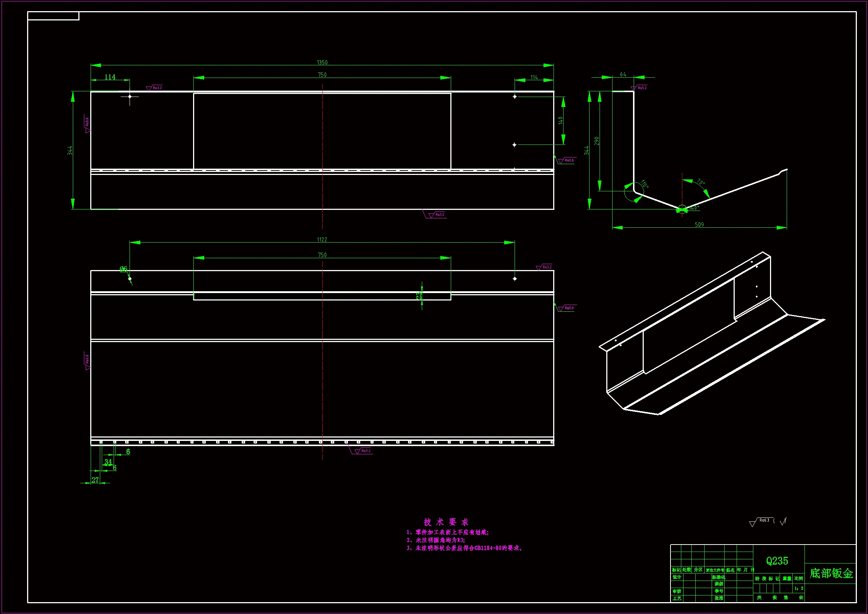Select the 140 vertical hole spacing dimension
This screenshot has width=868, height=614.
(560, 120)
